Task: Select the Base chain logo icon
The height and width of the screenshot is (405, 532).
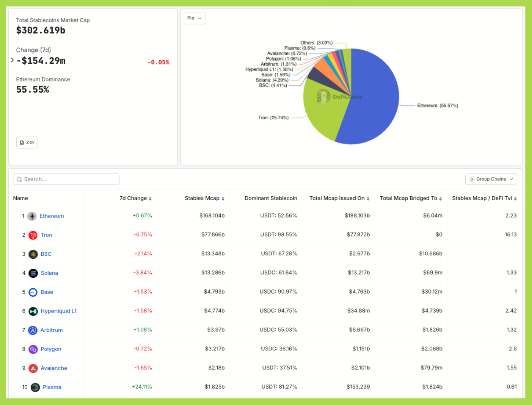Action: [33, 292]
